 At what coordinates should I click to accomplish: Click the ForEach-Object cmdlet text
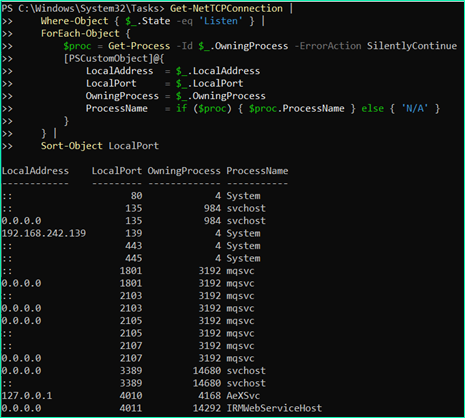pyautogui.click(x=80, y=33)
